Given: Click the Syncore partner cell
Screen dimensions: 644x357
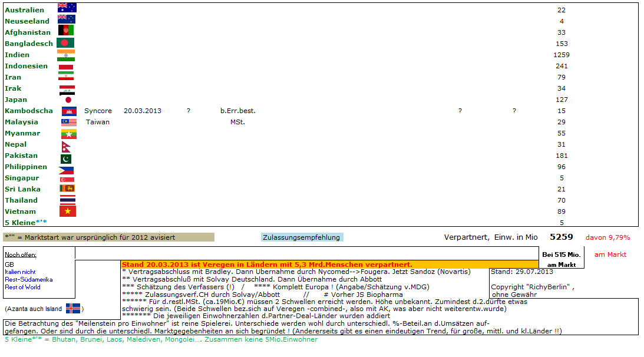Looking at the screenshot, I should coord(98,111).
